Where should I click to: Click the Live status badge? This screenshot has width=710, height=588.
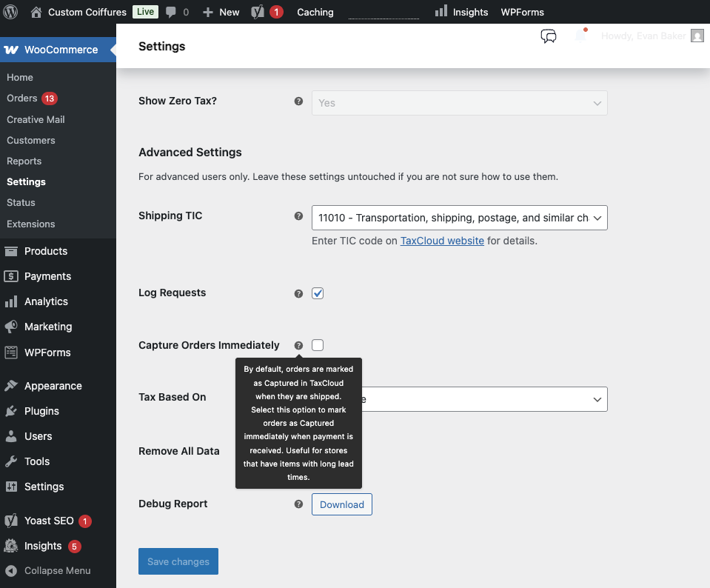(x=145, y=12)
